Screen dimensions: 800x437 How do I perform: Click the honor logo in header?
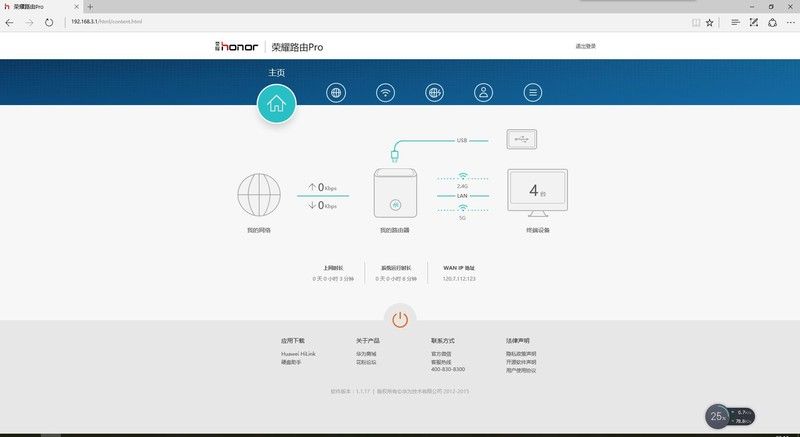click(236, 46)
